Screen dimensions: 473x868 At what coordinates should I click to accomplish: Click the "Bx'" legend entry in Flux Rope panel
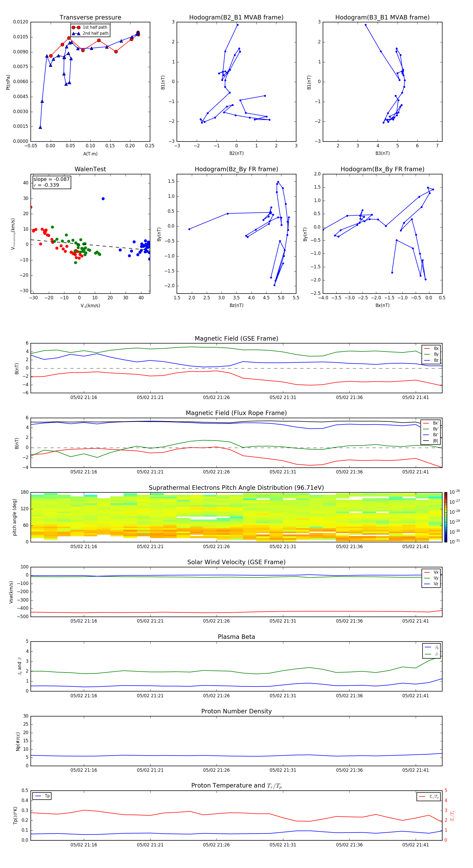coord(431,423)
